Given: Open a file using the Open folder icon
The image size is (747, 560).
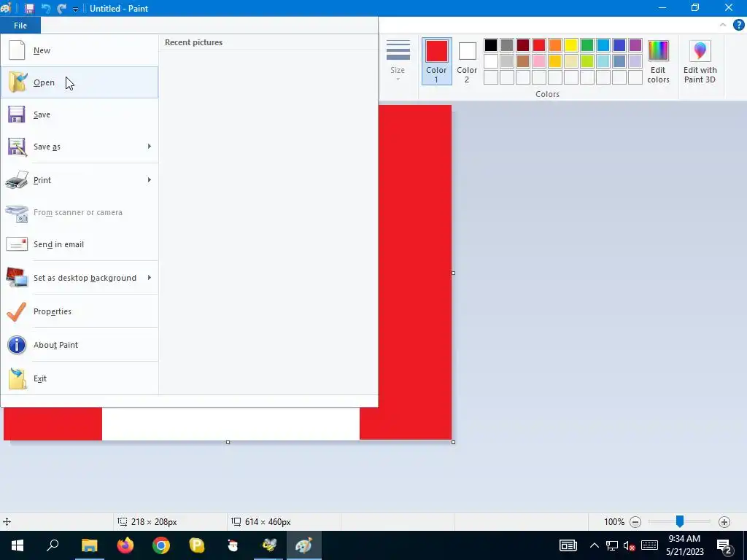Looking at the screenshot, I should 18,82.
